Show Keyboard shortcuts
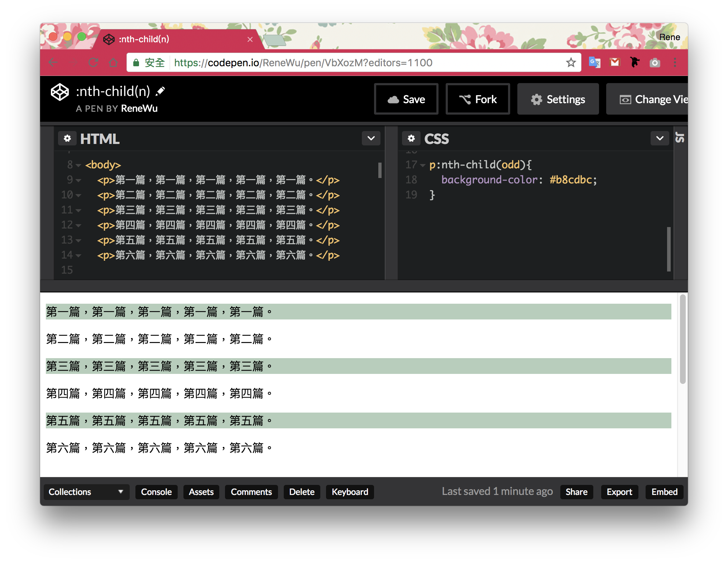728x563 pixels. 350,492
